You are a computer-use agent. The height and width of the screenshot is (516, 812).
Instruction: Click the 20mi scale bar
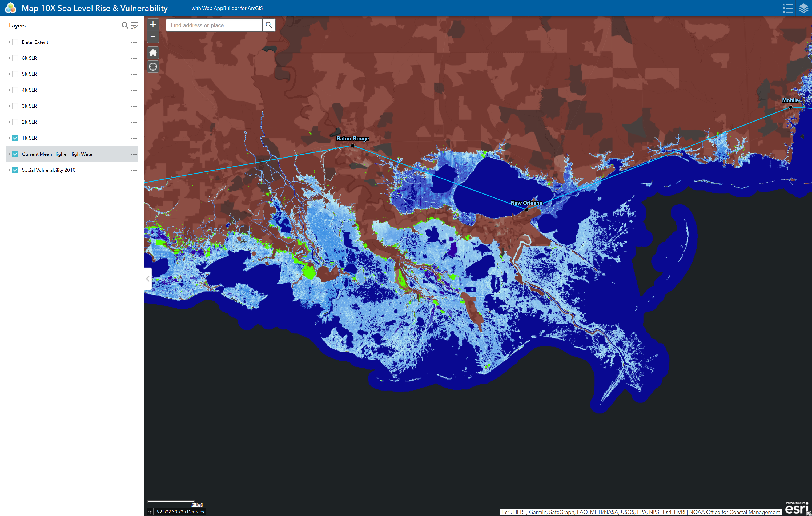point(175,503)
